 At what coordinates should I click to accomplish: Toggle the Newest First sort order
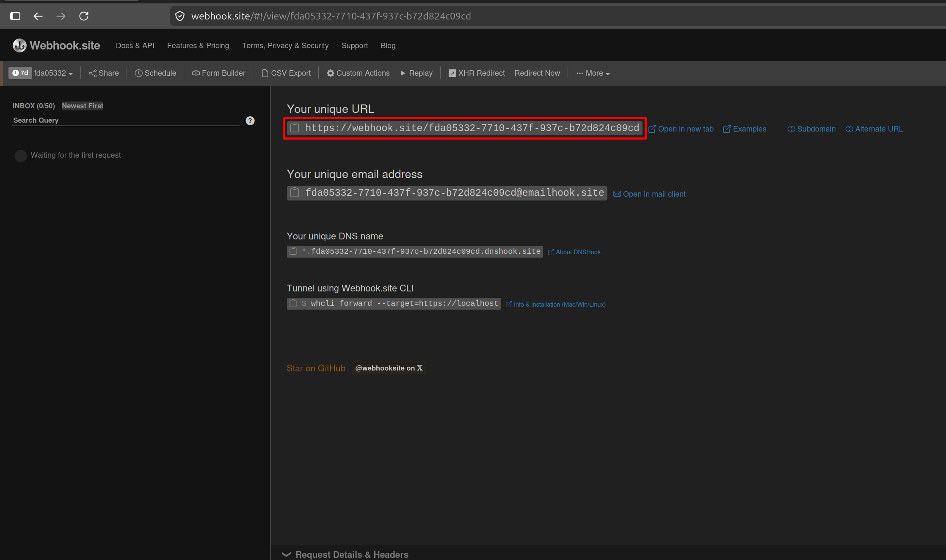point(83,106)
